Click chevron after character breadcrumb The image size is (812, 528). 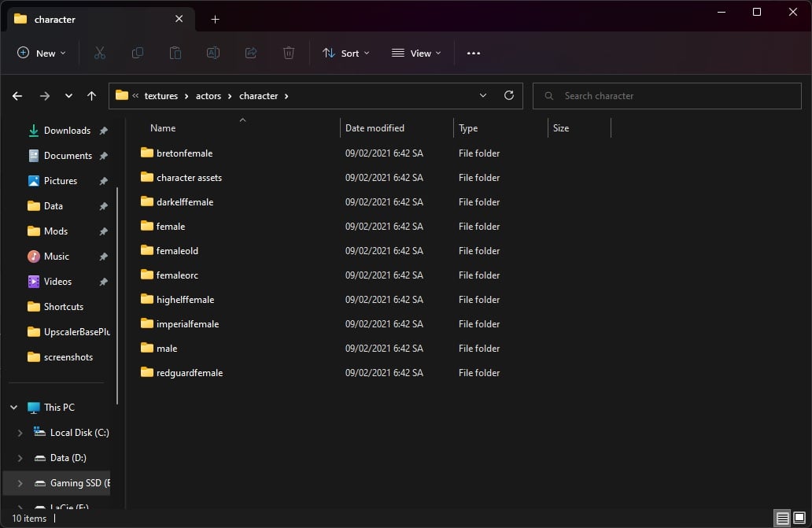click(x=286, y=96)
